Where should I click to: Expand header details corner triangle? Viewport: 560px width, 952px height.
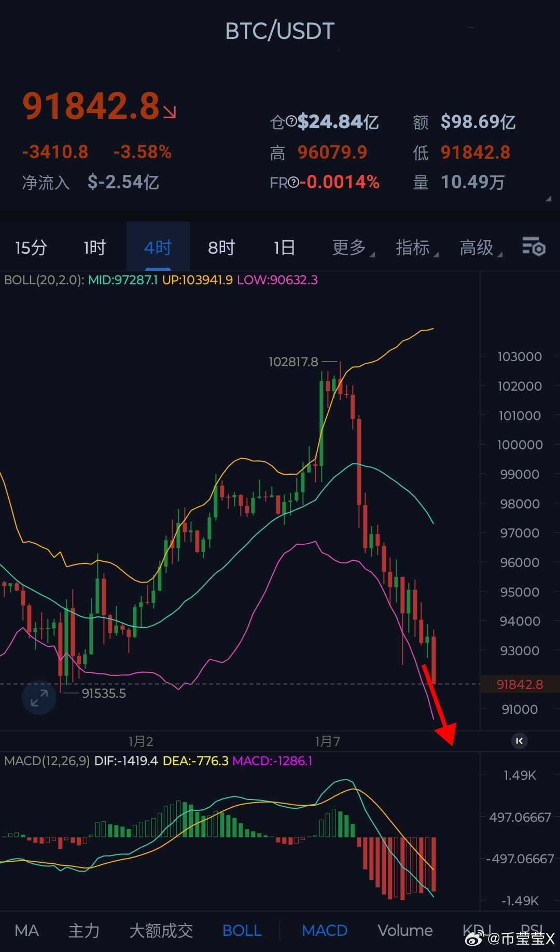pyautogui.click(x=549, y=199)
